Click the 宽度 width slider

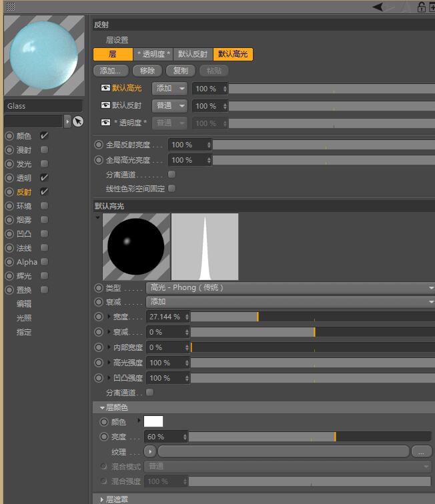click(313, 317)
